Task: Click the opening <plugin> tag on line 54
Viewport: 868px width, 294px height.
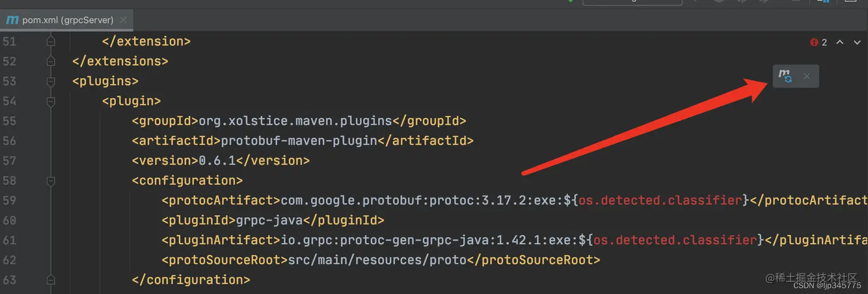Action: (x=131, y=101)
